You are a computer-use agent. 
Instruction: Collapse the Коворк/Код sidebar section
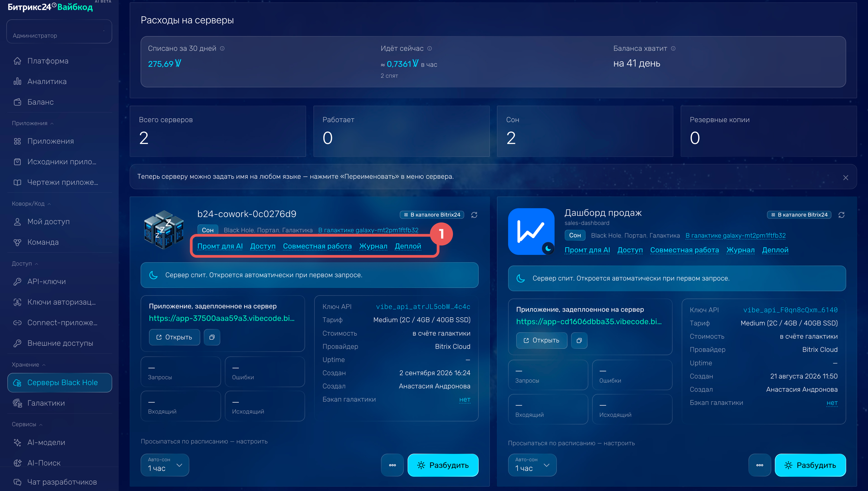(x=31, y=204)
